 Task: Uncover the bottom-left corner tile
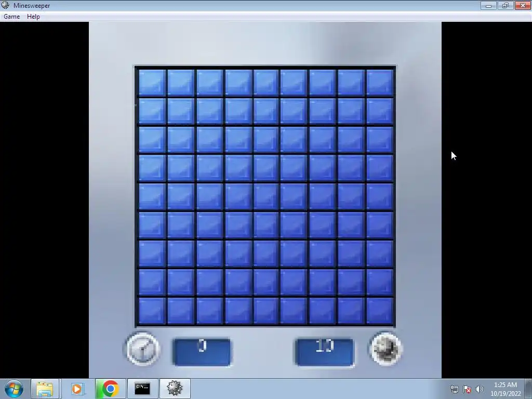click(x=152, y=311)
